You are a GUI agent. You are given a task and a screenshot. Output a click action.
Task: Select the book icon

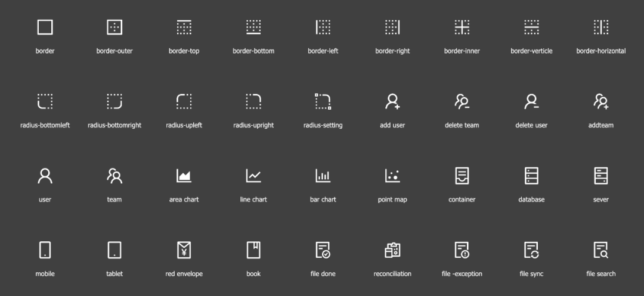[253, 250]
